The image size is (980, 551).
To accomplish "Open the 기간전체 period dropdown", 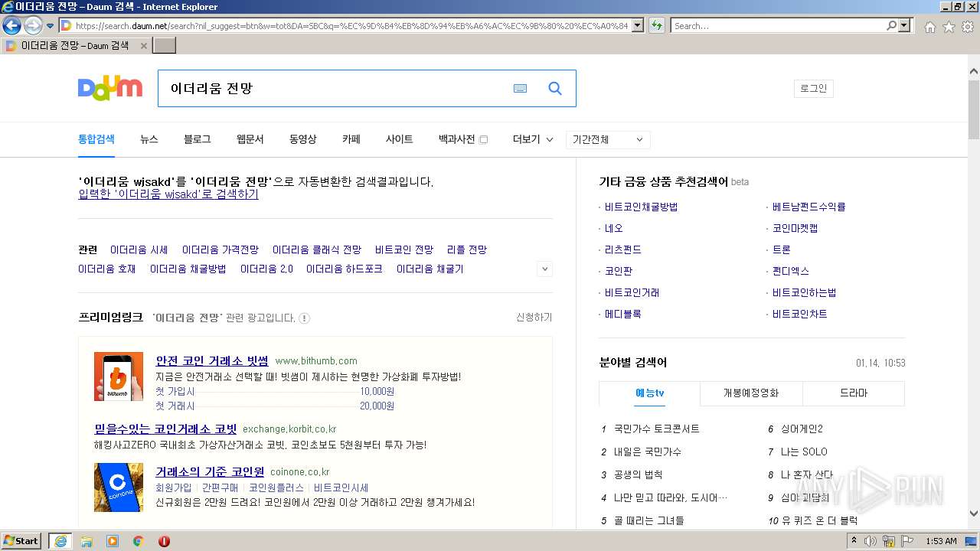I will click(609, 139).
